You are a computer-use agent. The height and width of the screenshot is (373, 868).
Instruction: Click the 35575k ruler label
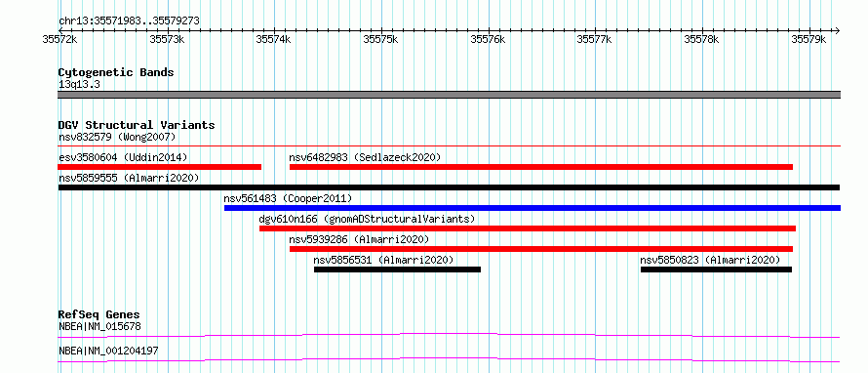tap(381, 39)
